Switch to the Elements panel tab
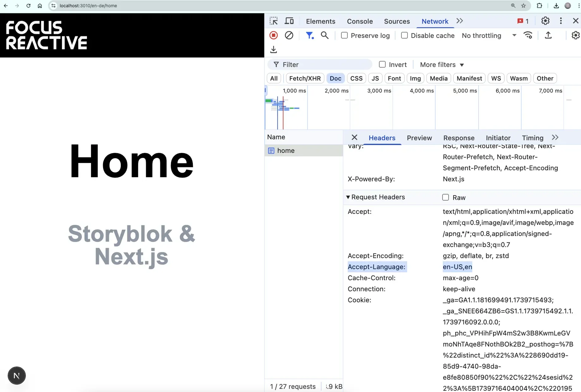The image size is (581, 392). 321,21
